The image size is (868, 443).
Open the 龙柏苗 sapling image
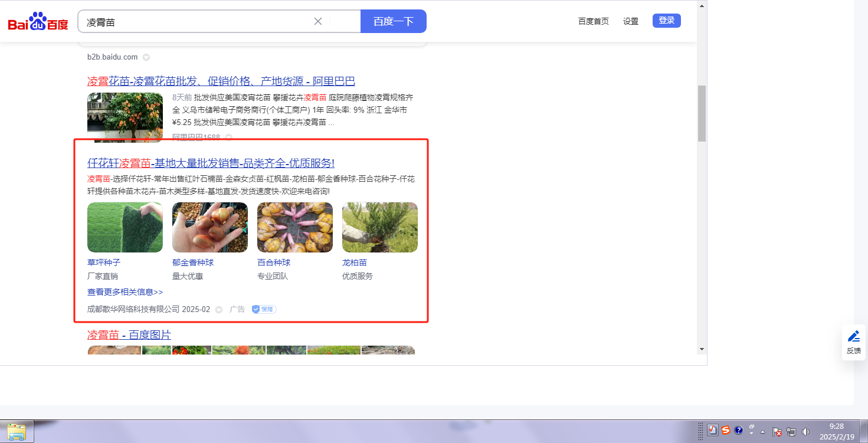380,228
